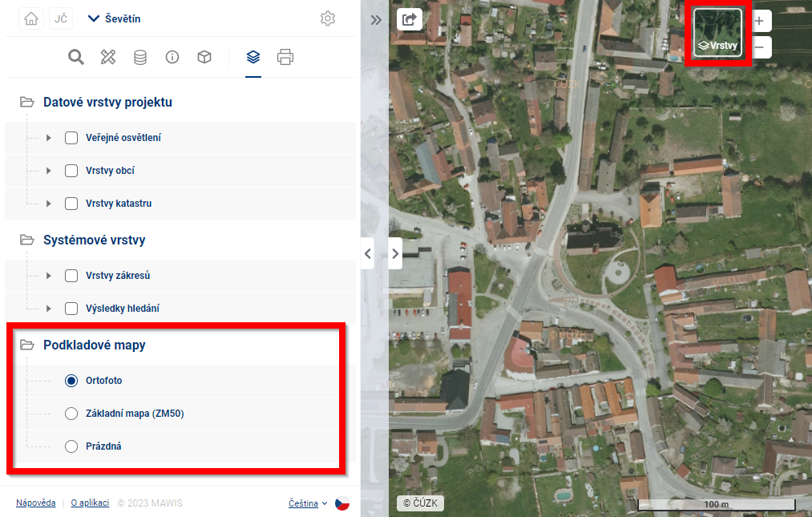Click the O aplikaci link
The image size is (812, 517).
tap(90, 503)
